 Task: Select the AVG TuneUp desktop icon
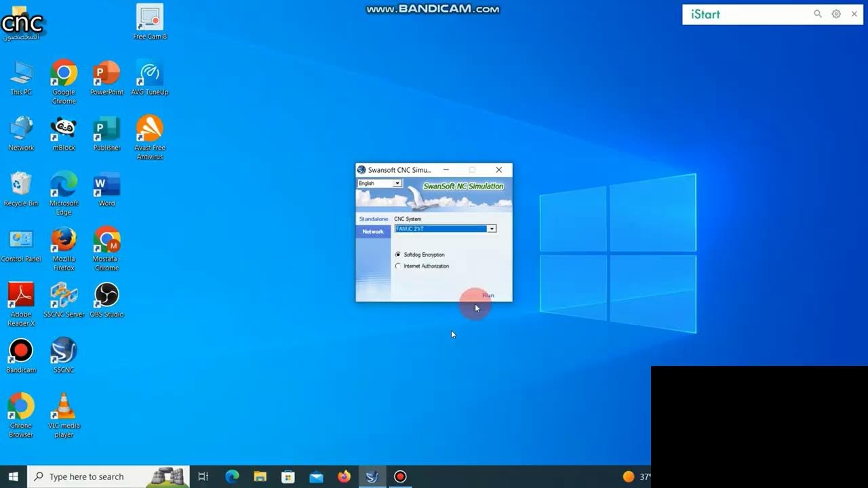click(149, 77)
